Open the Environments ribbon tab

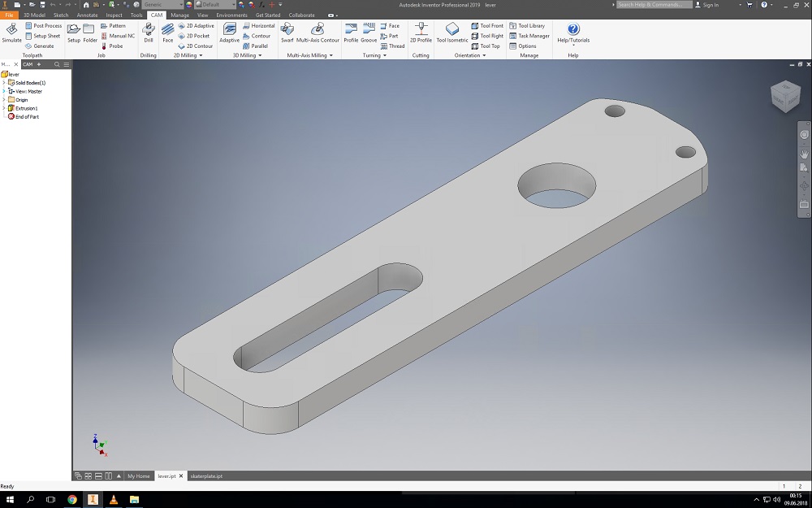231,15
